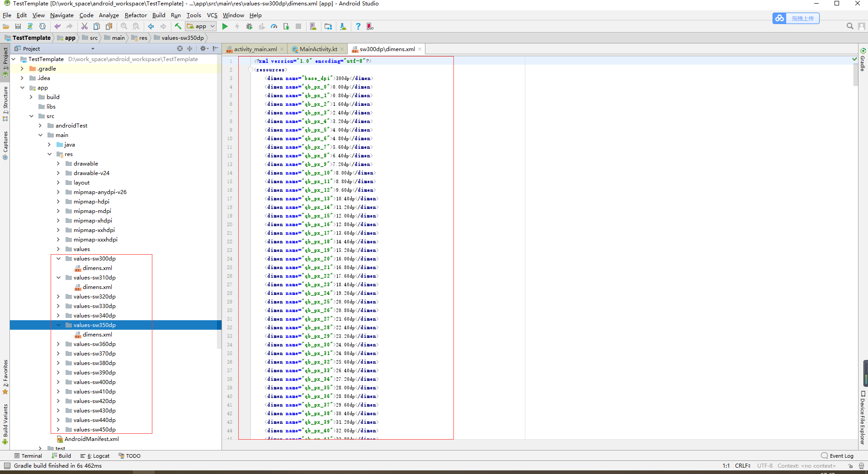Open the Event Log
868x474 pixels.
838,456
